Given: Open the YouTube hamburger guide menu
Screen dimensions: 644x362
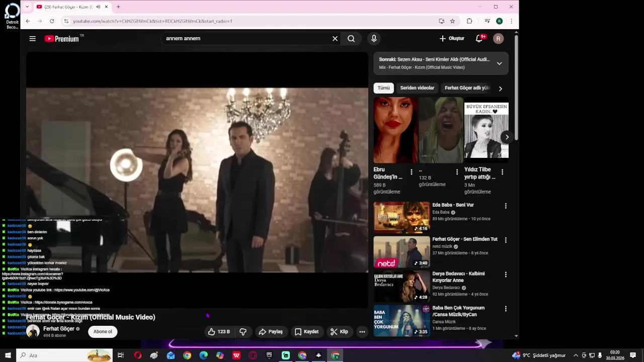Looking at the screenshot, I should point(33,39).
